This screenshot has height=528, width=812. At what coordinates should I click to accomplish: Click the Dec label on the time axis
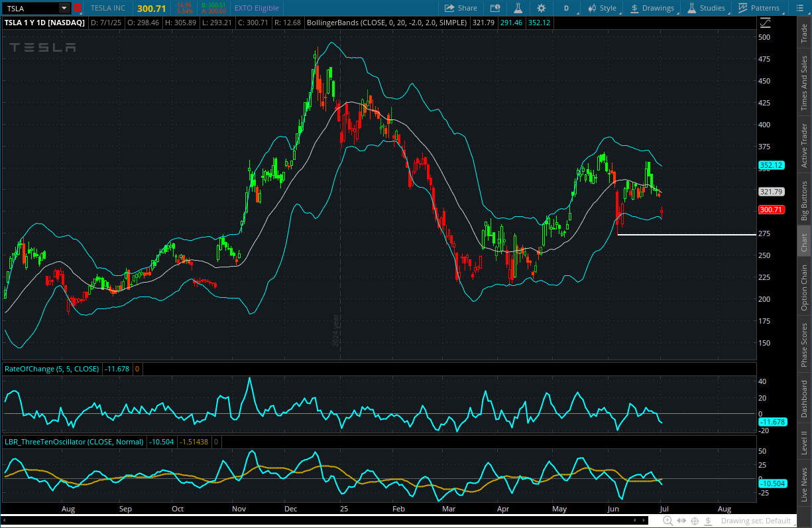pyautogui.click(x=290, y=509)
